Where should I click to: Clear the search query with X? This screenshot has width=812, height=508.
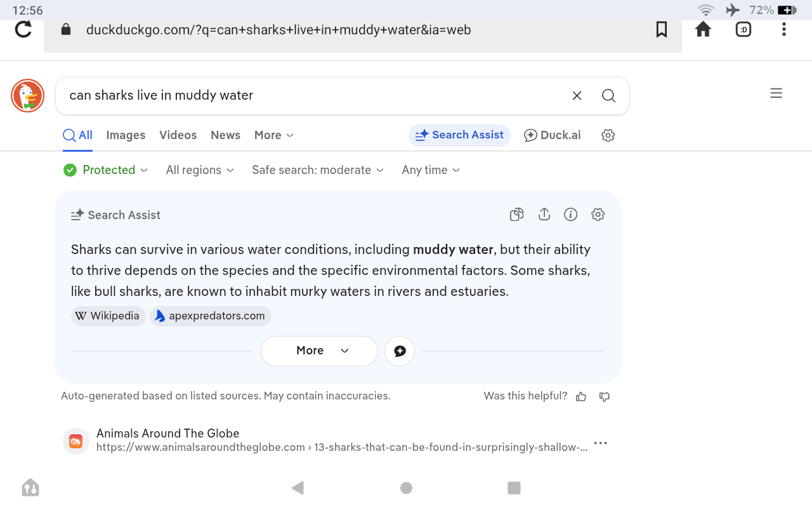click(x=577, y=96)
